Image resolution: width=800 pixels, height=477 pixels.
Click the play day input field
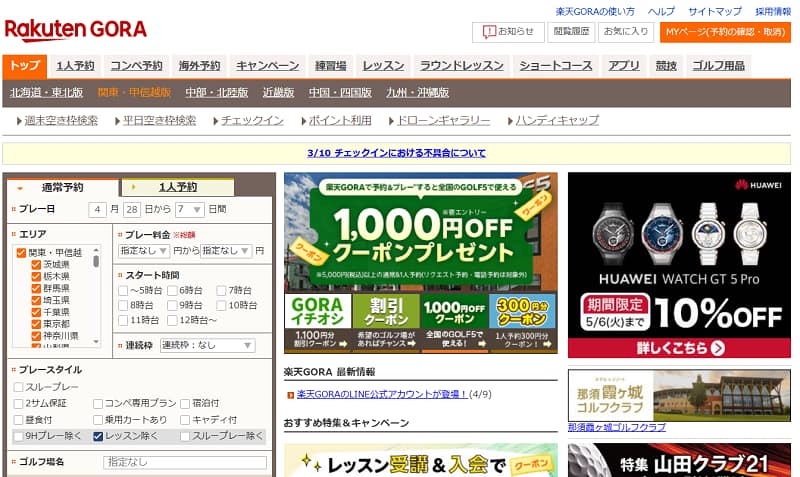click(132, 209)
